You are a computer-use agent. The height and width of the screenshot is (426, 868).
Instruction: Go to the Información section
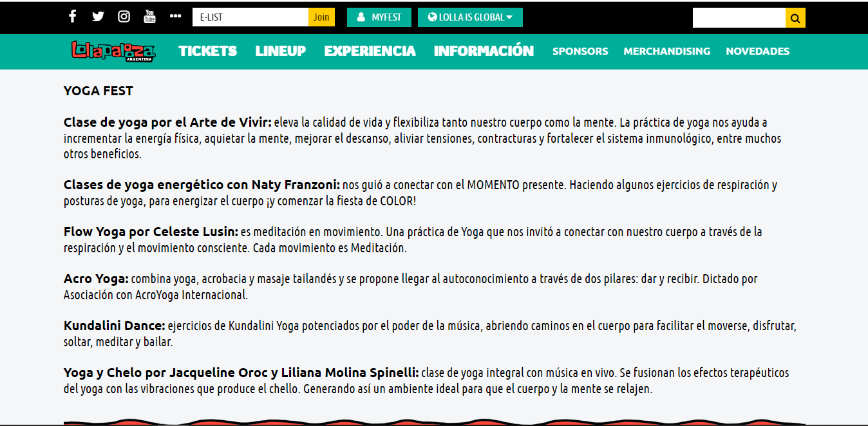click(x=484, y=51)
